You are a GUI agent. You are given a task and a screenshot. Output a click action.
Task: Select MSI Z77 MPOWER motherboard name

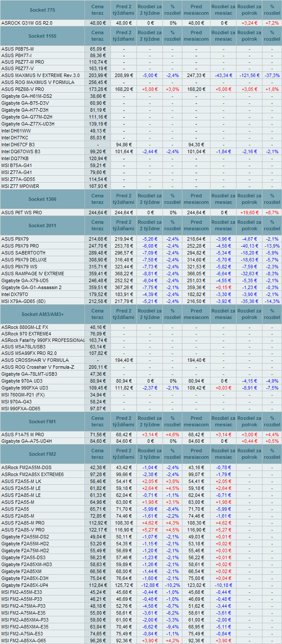point(20,186)
